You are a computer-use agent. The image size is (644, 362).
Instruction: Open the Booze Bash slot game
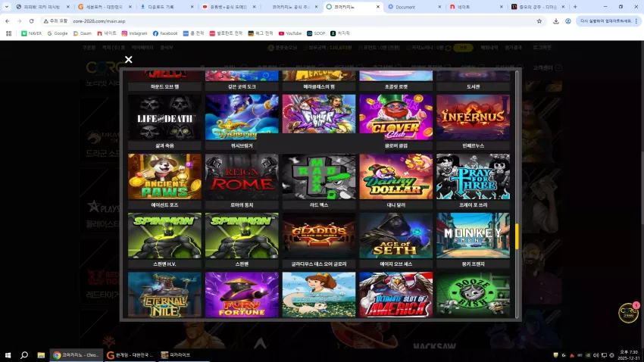click(473, 295)
